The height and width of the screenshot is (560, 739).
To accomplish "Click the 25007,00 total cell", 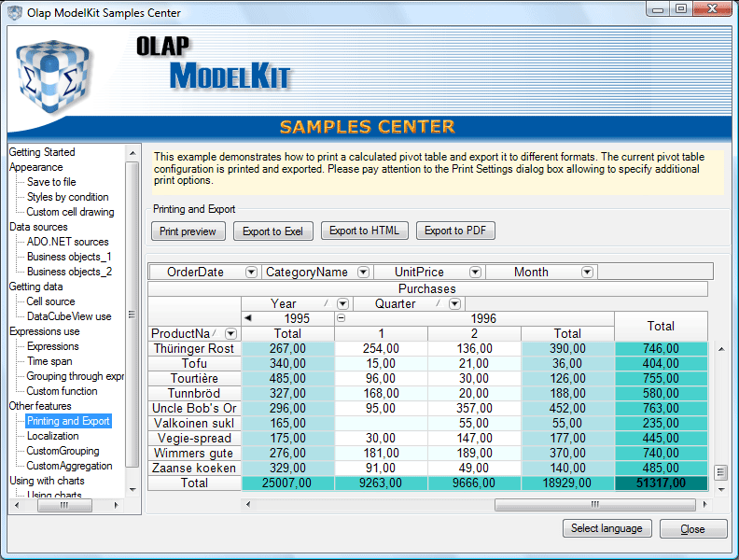I will pos(287,483).
